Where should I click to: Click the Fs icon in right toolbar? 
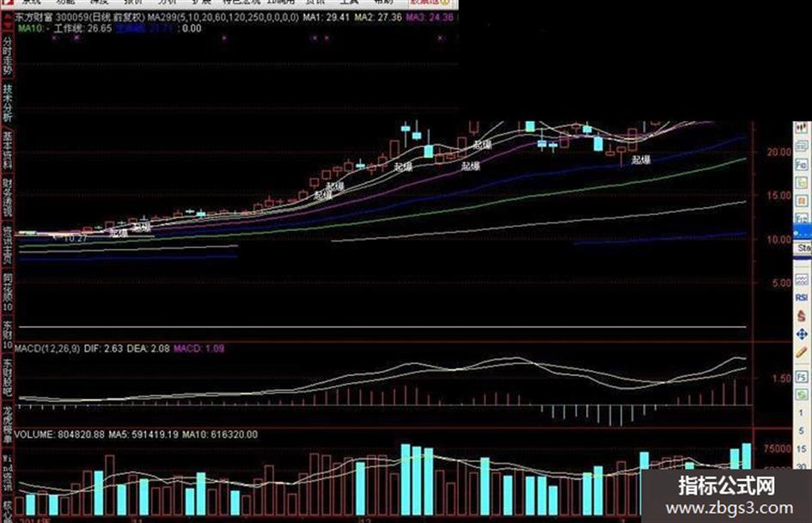[802, 376]
